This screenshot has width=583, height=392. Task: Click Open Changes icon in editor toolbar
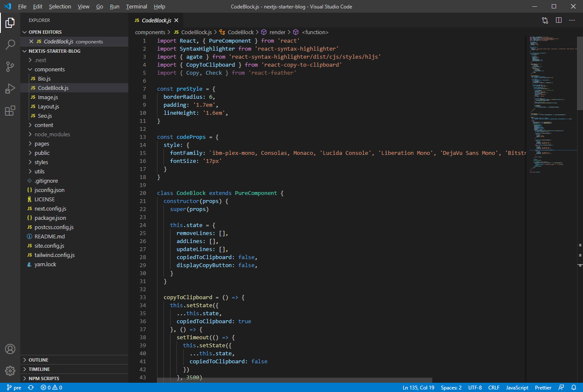pyautogui.click(x=545, y=20)
